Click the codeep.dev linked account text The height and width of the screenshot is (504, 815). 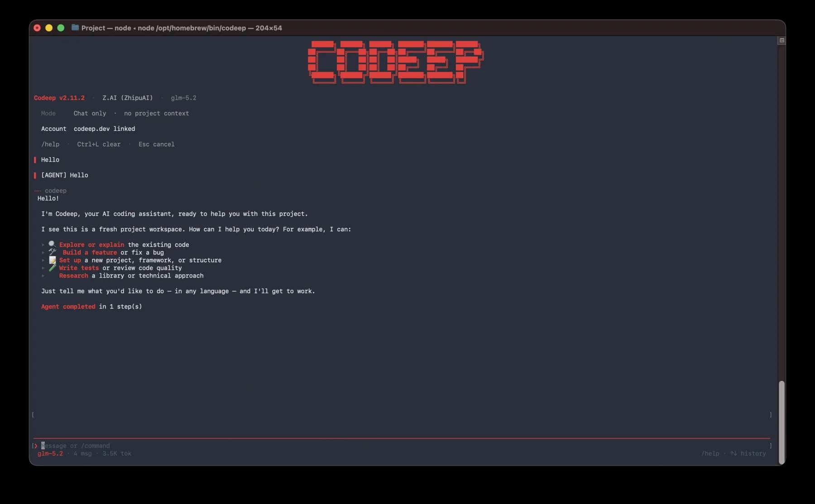[104, 129]
